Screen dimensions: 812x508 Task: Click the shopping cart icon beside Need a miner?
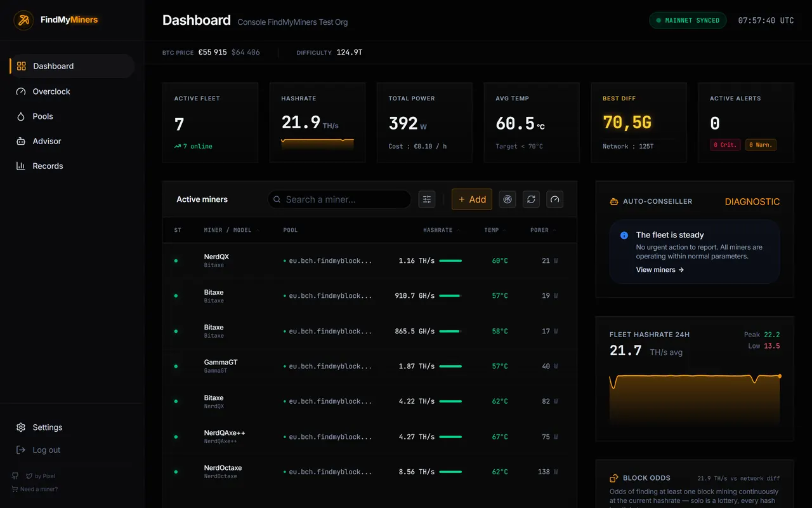15,489
